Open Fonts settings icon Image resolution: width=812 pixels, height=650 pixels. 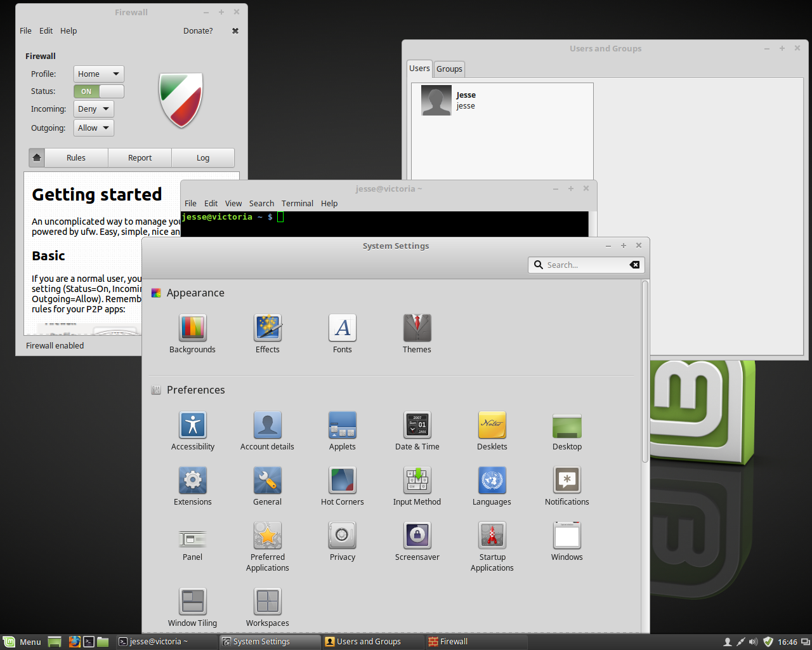(x=343, y=328)
